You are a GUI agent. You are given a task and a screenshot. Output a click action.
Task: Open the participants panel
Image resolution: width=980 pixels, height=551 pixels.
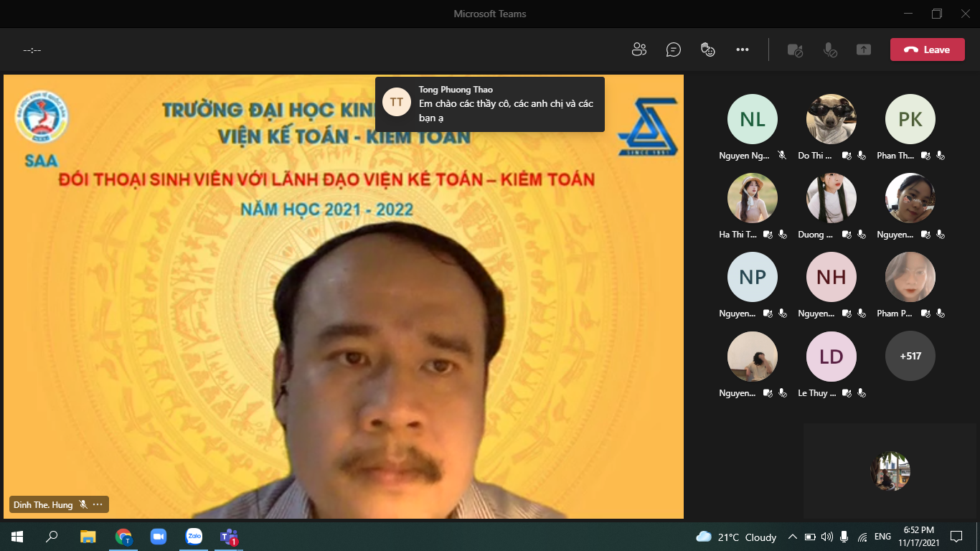pyautogui.click(x=639, y=50)
